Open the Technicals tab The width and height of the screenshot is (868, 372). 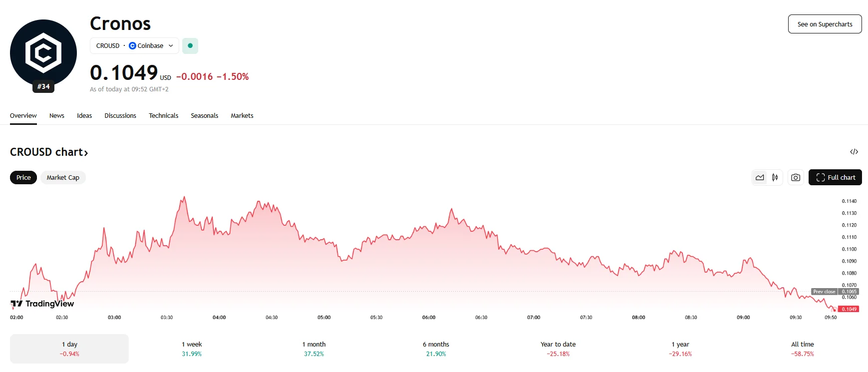tap(163, 116)
